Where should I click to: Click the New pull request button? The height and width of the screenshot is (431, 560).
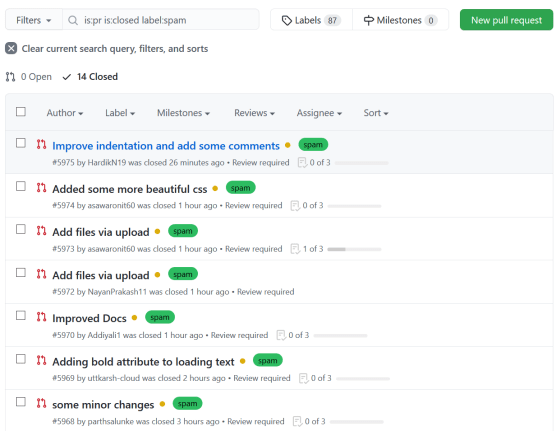pos(506,20)
